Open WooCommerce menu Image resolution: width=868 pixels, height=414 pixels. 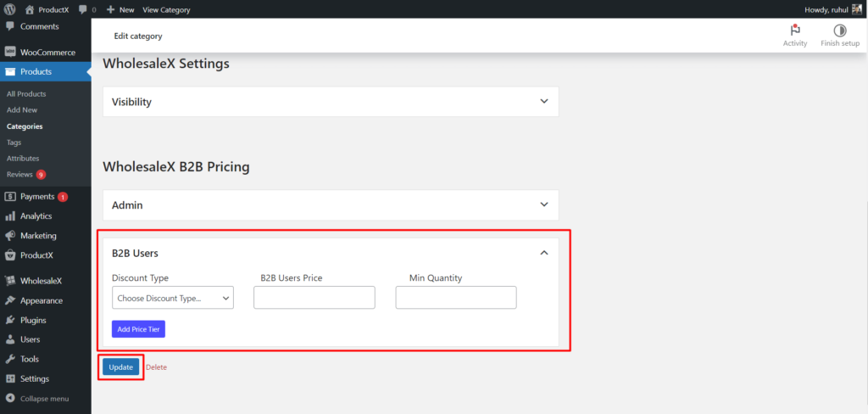point(46,52)
